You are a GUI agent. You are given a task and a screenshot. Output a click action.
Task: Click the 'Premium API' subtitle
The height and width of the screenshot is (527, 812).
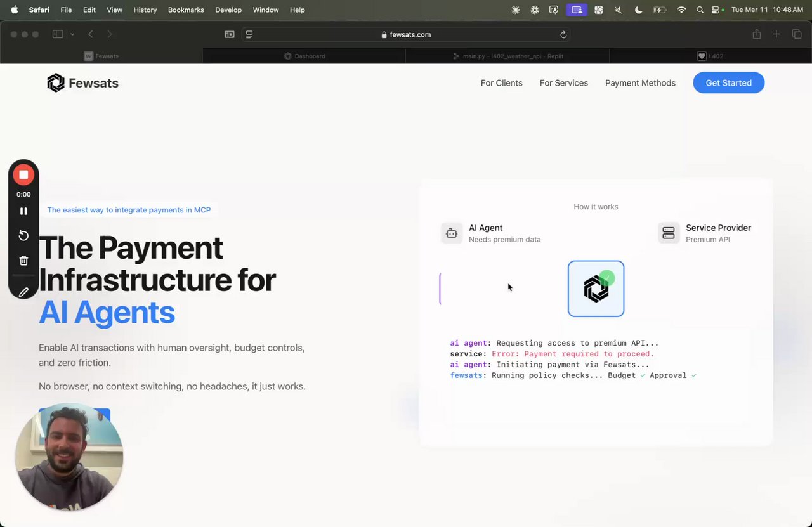coord(708,240)
